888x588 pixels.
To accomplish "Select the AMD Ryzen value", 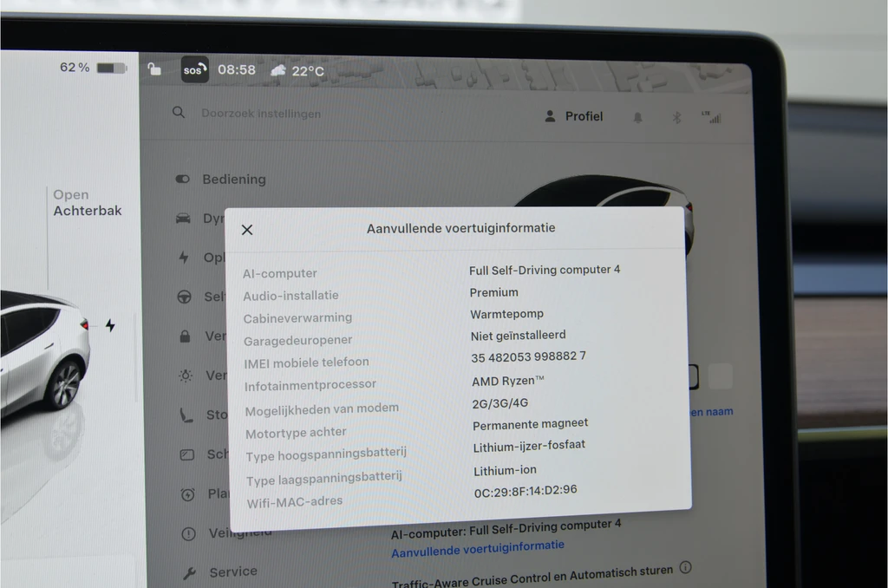I will 508,381.
